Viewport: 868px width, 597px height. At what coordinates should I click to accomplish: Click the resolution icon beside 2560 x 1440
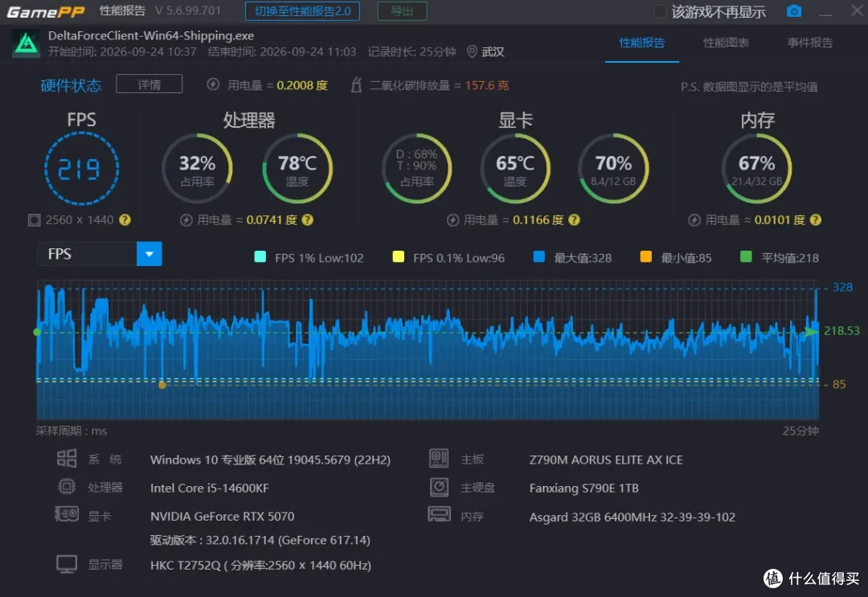tap(35, 220)
